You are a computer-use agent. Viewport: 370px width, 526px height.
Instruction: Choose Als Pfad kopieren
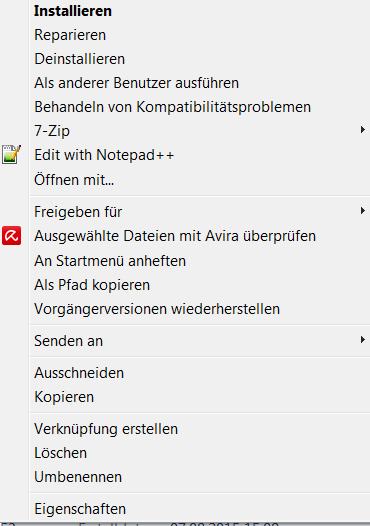(92, 285)
